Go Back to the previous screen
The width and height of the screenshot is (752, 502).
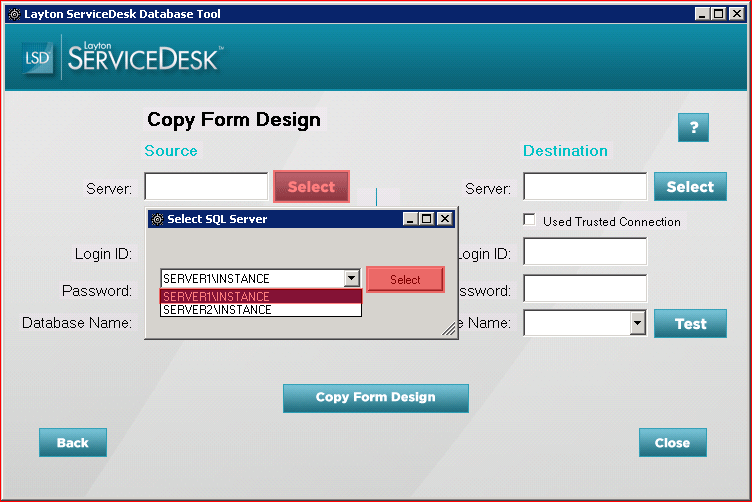73,443
